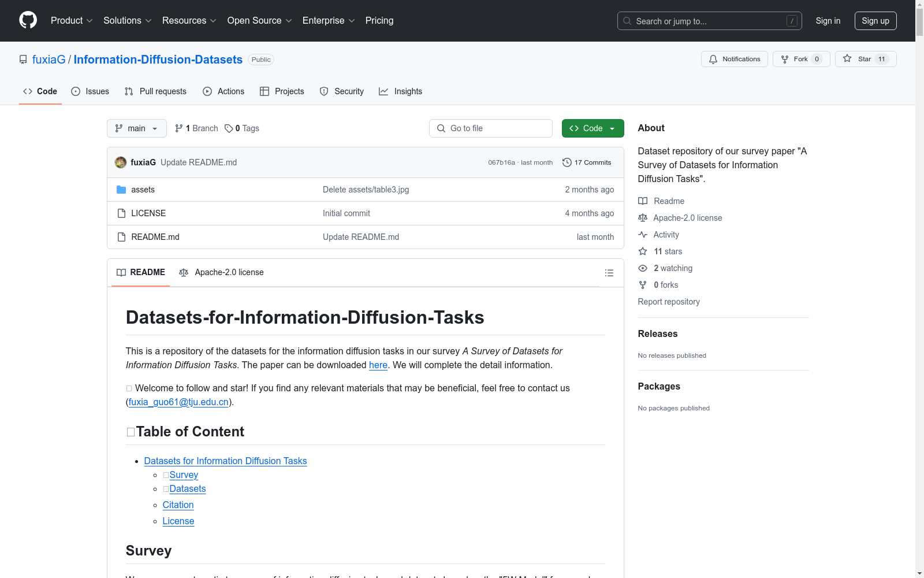The image size is (924, 578).
Task: Click the GitHub logo icon
Action: (x=28, y=20)
